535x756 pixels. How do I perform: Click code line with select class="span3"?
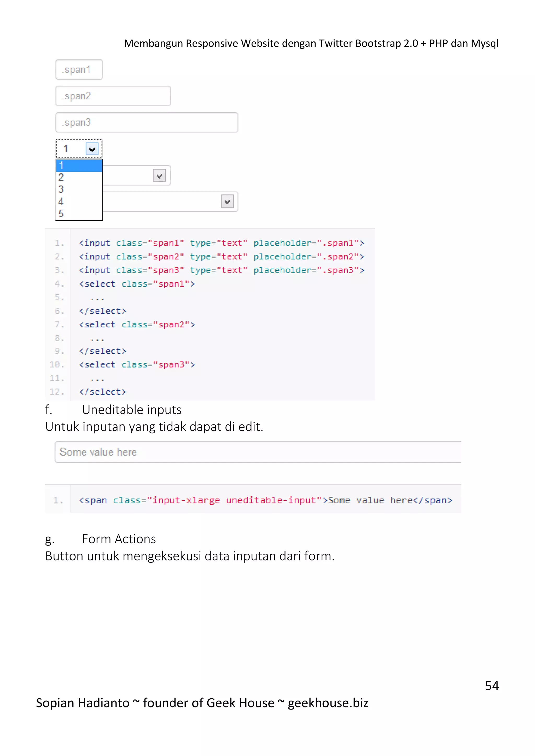coord(137,365)
